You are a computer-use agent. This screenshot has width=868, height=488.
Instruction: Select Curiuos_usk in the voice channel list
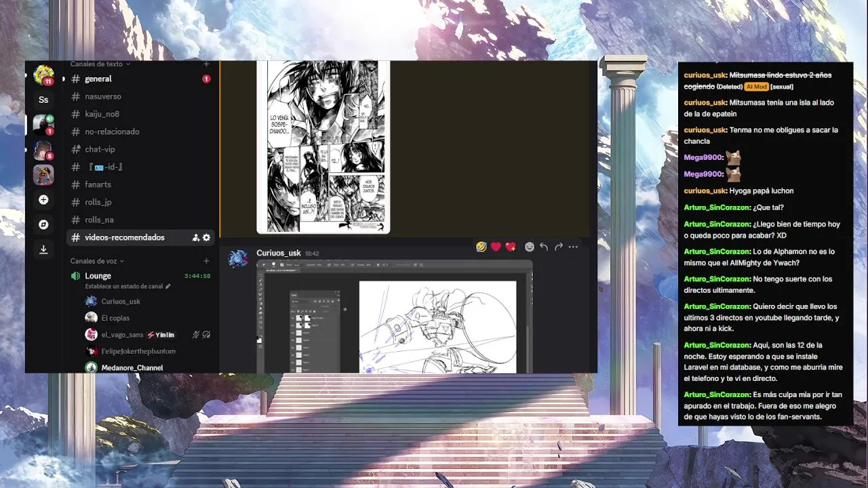pos(121,302)
